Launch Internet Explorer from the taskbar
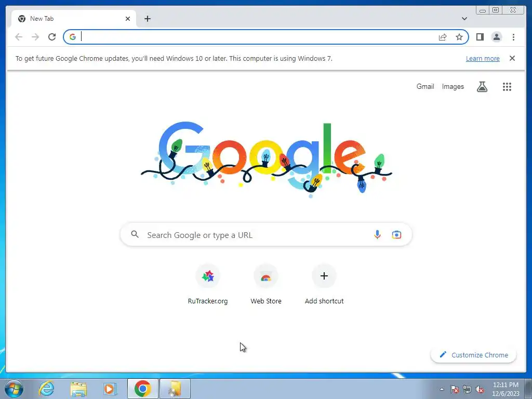Image resolution: width=532 pixels, height=399 pixels. pyautogui.click(x=46, y=389)
